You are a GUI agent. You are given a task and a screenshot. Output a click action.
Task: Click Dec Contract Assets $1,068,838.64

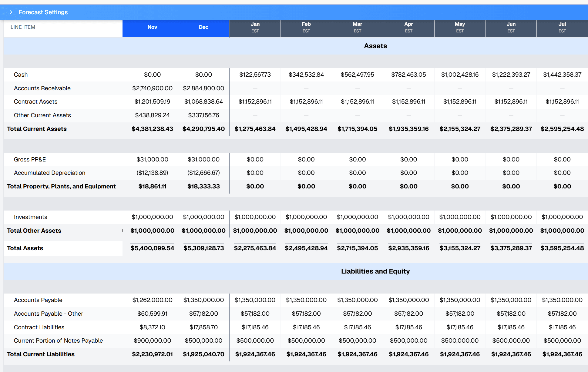(203, 101)
